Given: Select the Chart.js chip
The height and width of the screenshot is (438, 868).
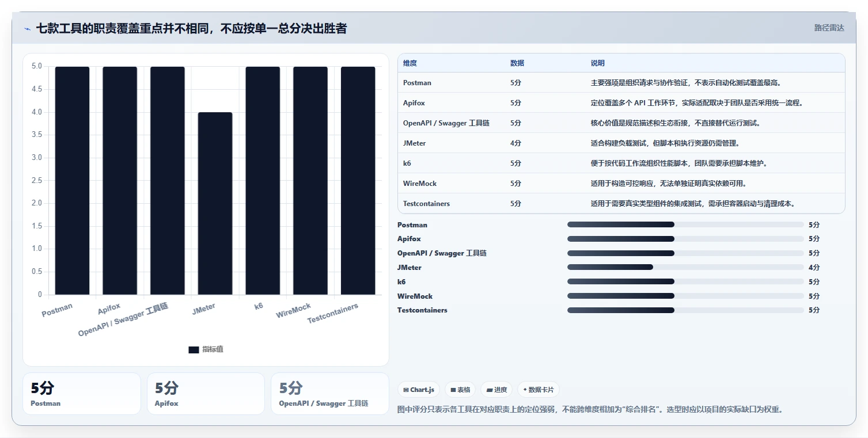Looking at the screenshot, I should 419,390.
